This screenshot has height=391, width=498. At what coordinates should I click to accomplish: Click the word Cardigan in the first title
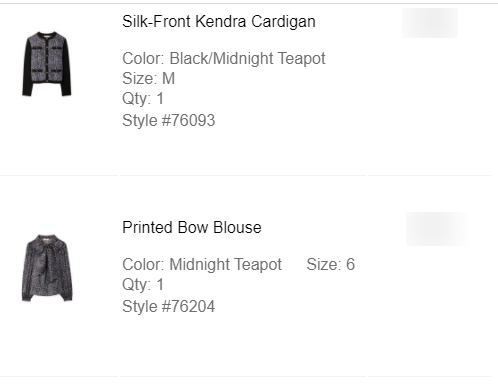point(283,22)
